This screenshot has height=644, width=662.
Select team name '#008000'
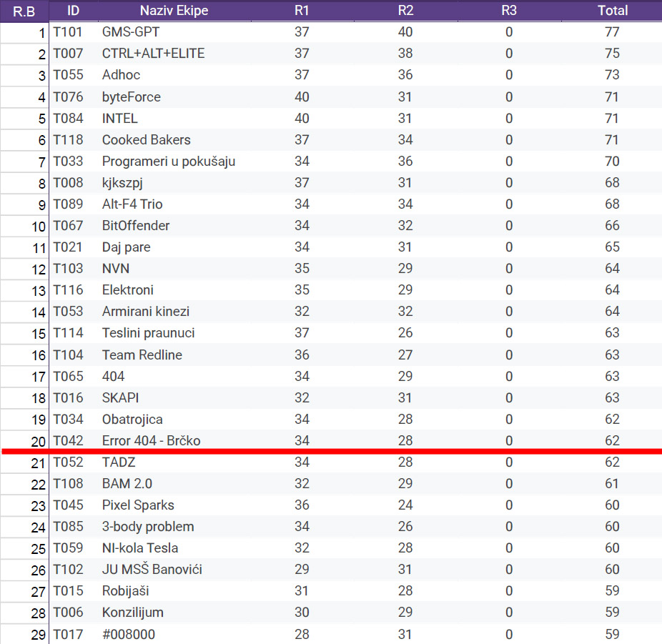click(129, 634)
